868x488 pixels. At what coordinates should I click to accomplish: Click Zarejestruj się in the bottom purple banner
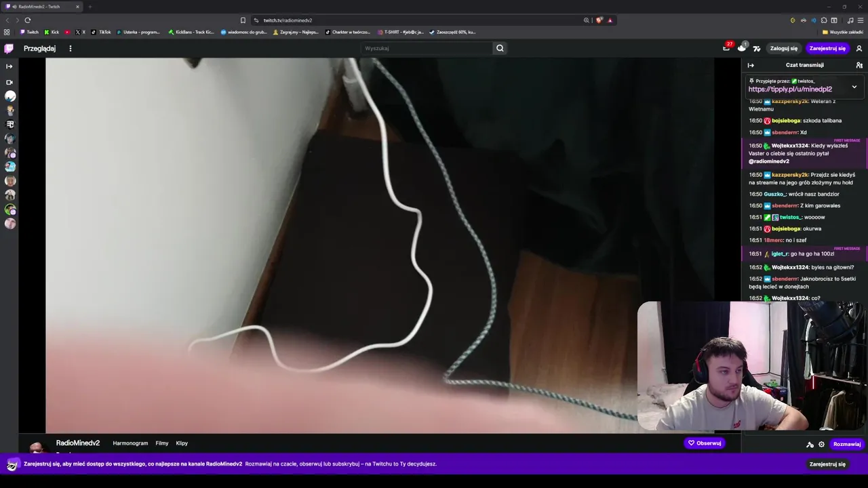click(827, 464)
